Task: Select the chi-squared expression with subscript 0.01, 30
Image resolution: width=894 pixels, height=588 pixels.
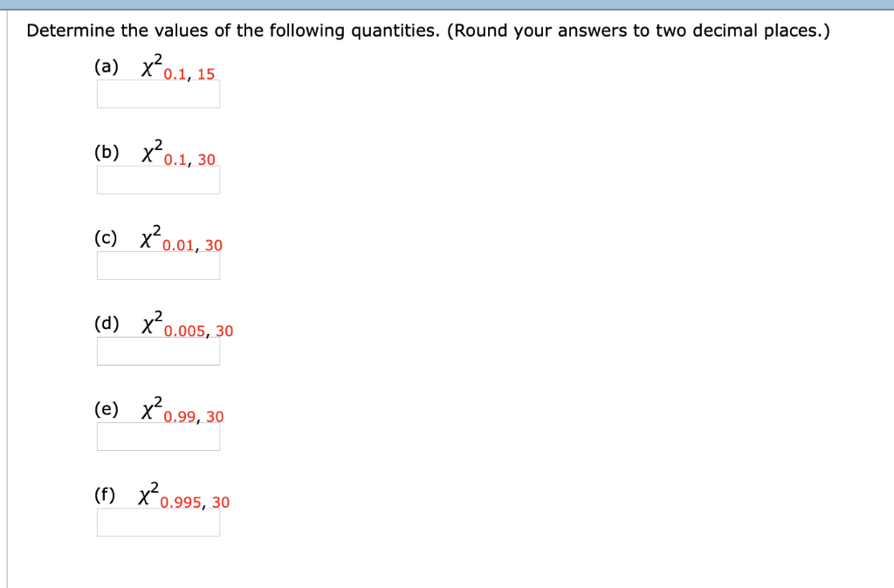Action: click(179, 239)
